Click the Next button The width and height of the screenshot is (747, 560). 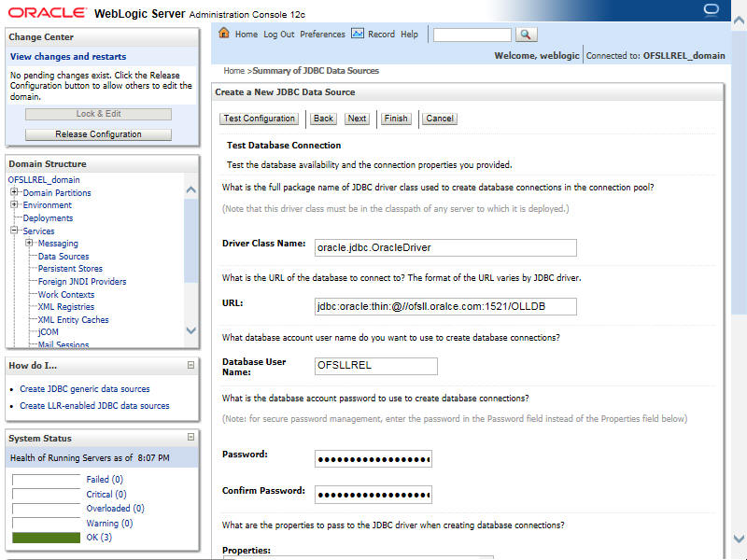click(x=357, y=119)
